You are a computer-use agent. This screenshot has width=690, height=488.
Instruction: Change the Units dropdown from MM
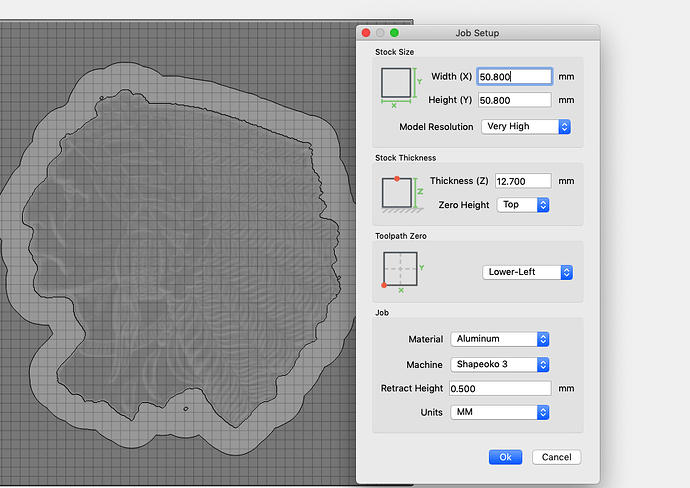point(500,412)
